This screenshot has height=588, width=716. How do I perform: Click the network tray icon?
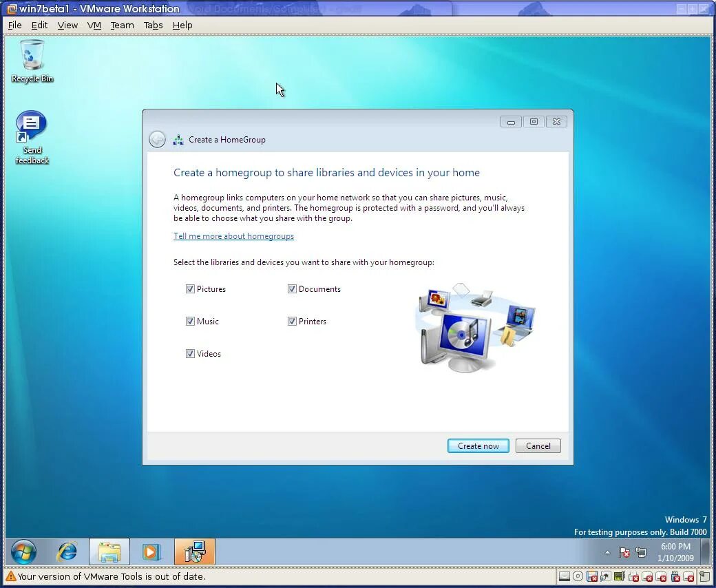(641, 553)
